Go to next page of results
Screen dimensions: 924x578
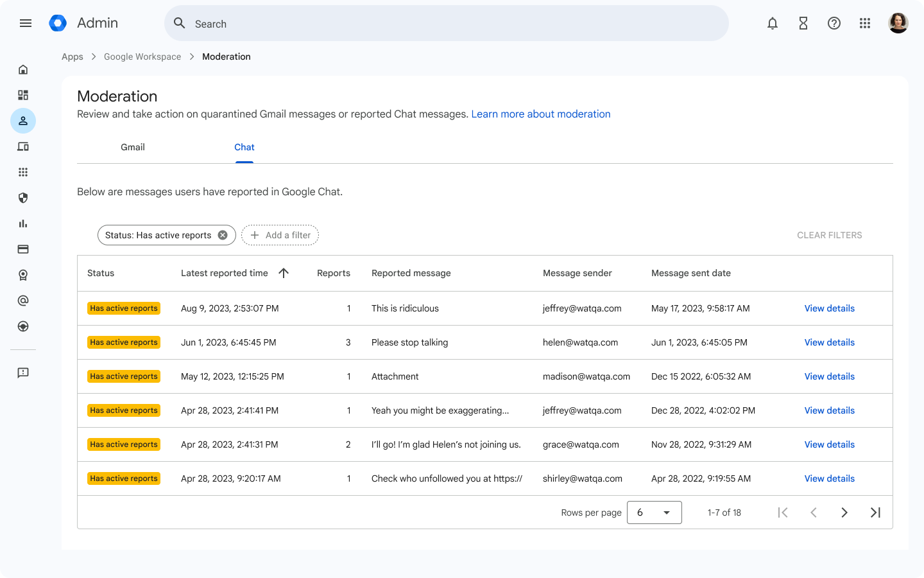(x=844, y=512)
